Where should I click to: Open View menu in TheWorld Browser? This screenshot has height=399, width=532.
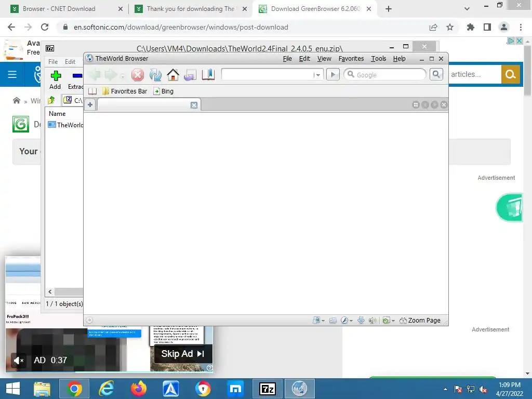click(x=324, y=59)
